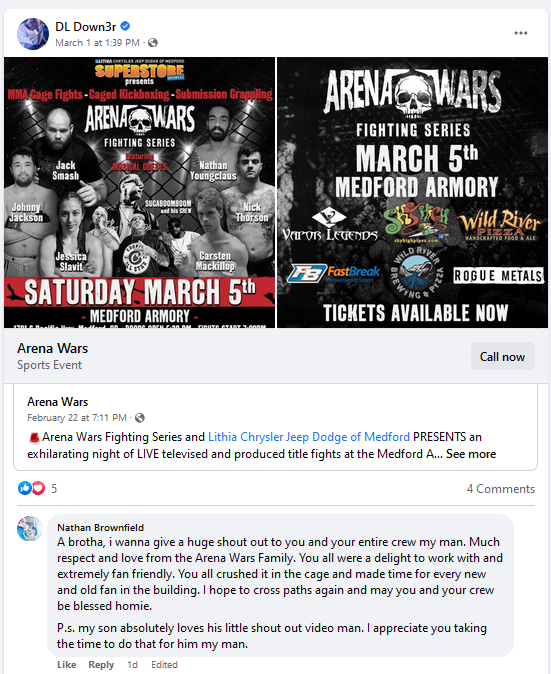Image resolution: width=551 pixels, height=674 pixels.
Task: Click the blue verified badge next to DL Down3r
Action: [125, 26]
